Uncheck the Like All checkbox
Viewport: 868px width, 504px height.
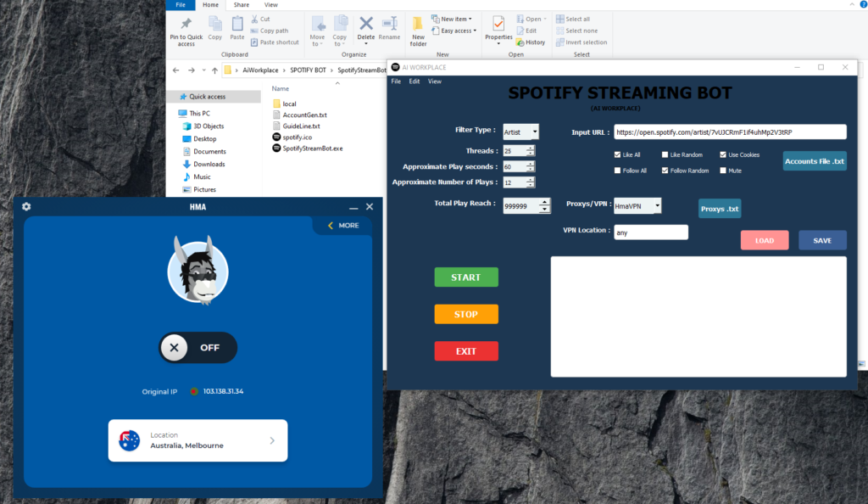(x=617, y=154)
